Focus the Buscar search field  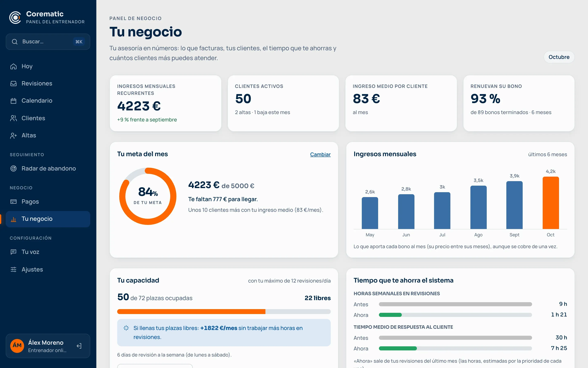(48, 42)
